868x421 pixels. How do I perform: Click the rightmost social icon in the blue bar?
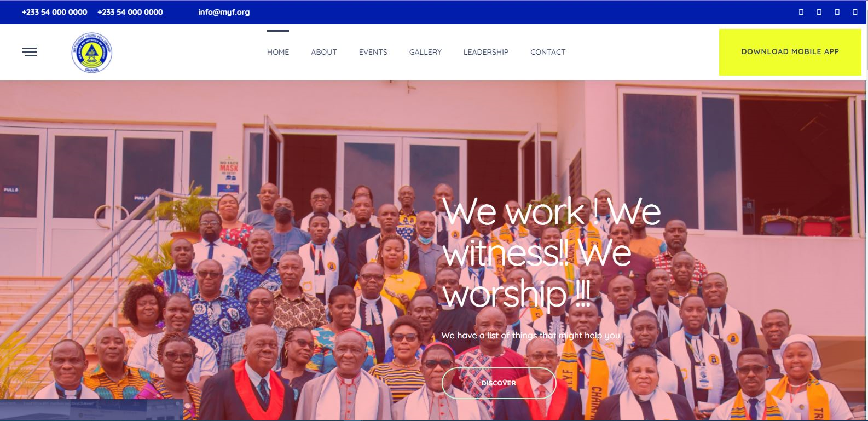coord(855,12)
